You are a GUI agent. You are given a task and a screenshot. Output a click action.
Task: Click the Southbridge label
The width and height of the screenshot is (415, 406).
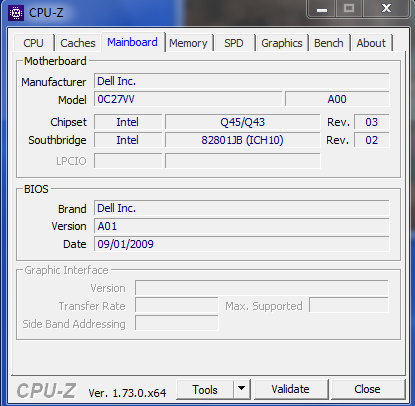point(57,140)
